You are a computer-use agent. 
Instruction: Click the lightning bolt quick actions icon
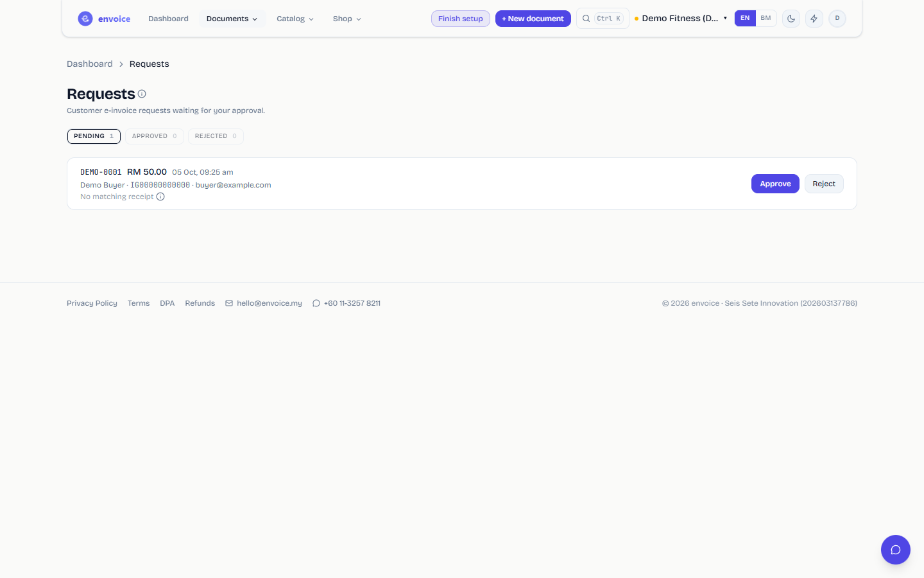pos(814,19)
